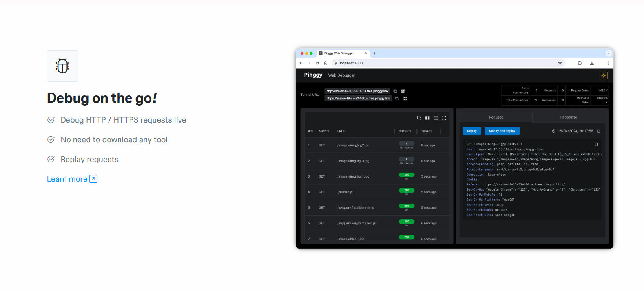Open the browser extensions puzzle icon
The width and height of the screenshot is (644, 290).
pos(580,63)
